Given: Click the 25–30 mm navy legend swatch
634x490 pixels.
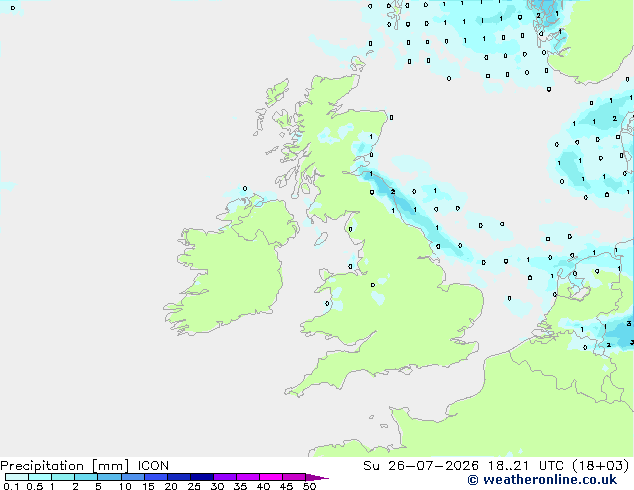Looking at the screenshot, I should (x=202, y=477).
